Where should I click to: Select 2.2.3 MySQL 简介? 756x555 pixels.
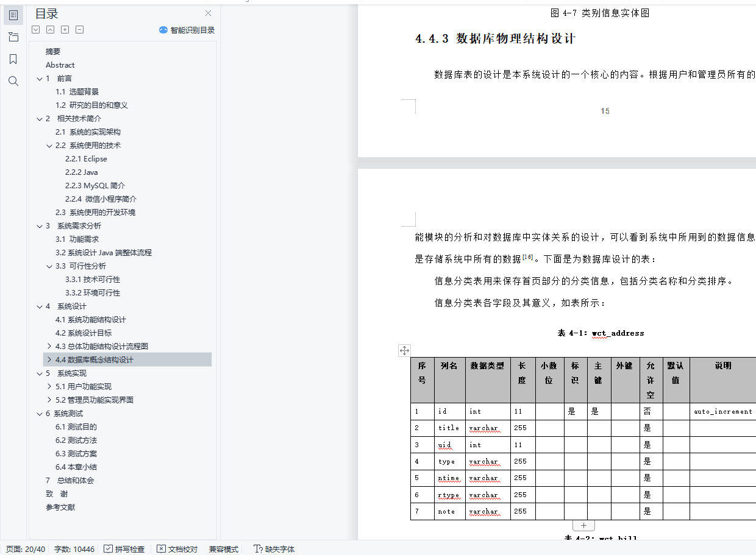95,186
